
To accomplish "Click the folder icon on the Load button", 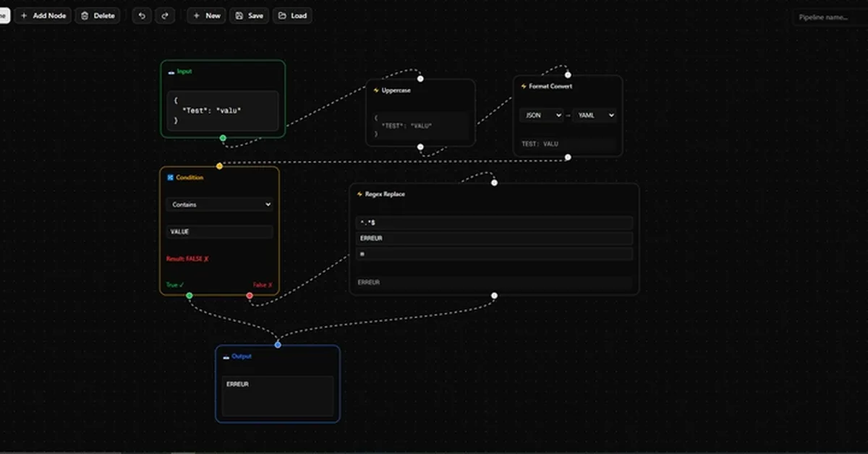I will pos(281,15).
